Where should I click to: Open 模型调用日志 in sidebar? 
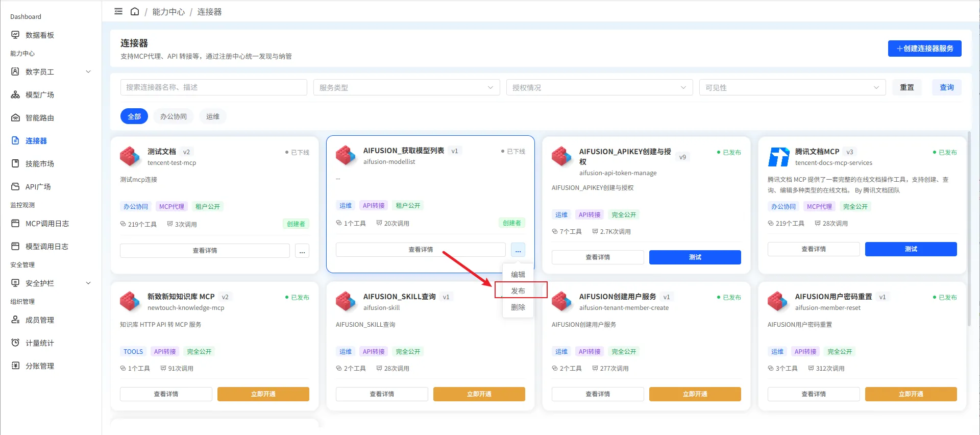point(47,246)
